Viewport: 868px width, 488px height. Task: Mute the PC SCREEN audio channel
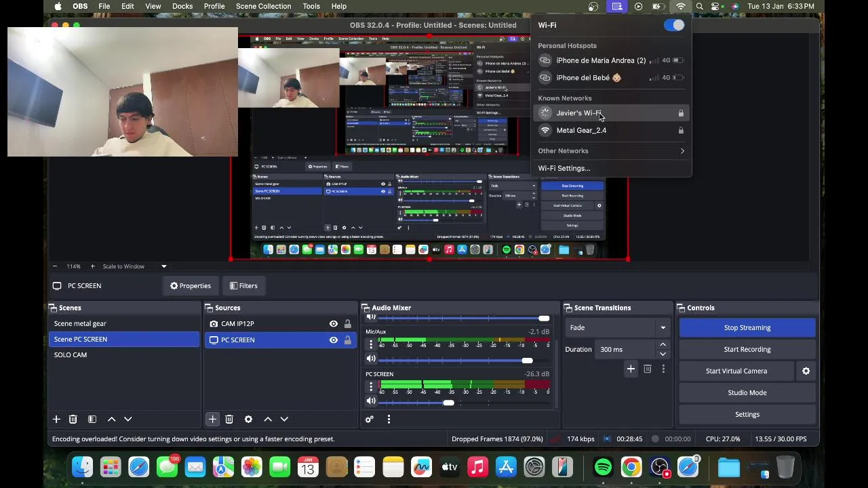point(371,402)
